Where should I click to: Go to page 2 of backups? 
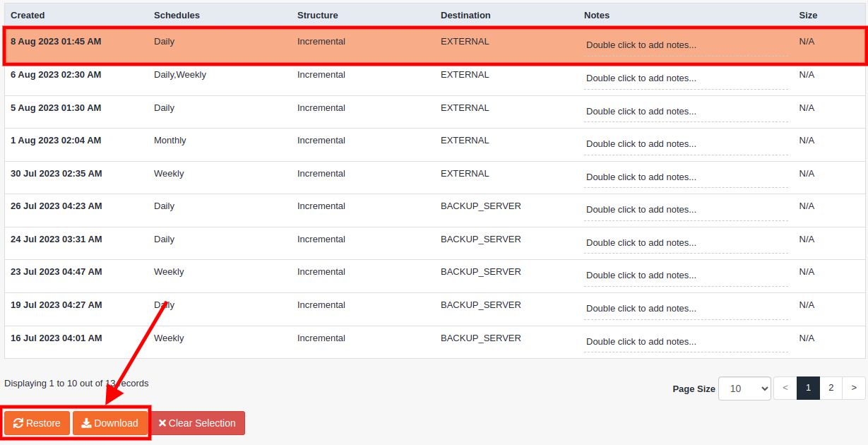(x=831, y=388)
